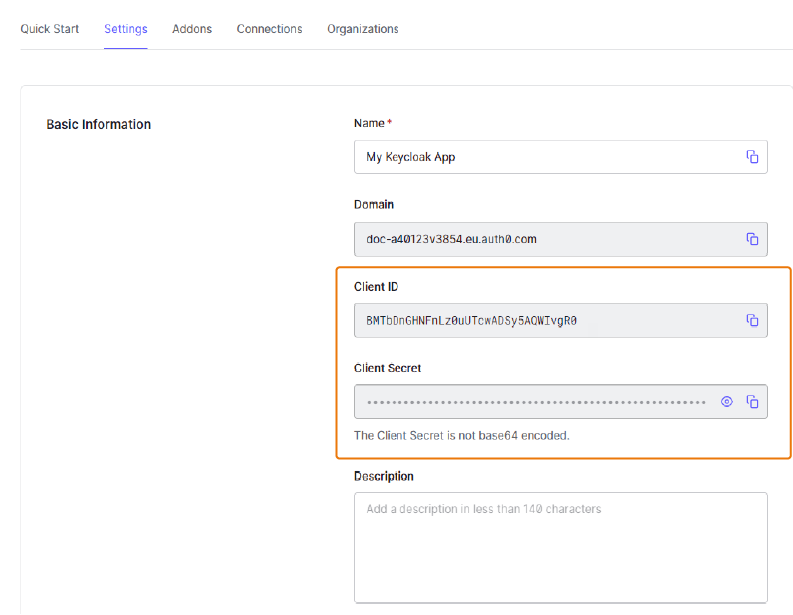
Task: Open the Quick Start tab
Action: [x=50, y=29]
